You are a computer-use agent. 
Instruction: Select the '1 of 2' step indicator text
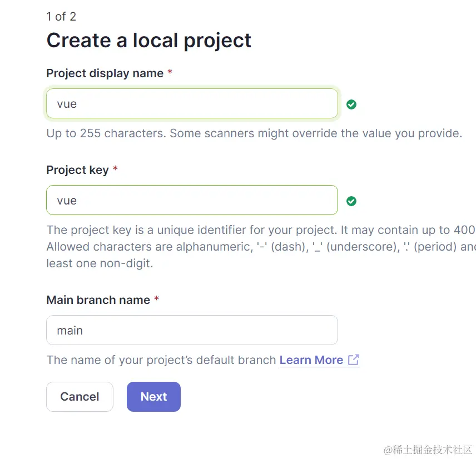[x=61, y=17]
